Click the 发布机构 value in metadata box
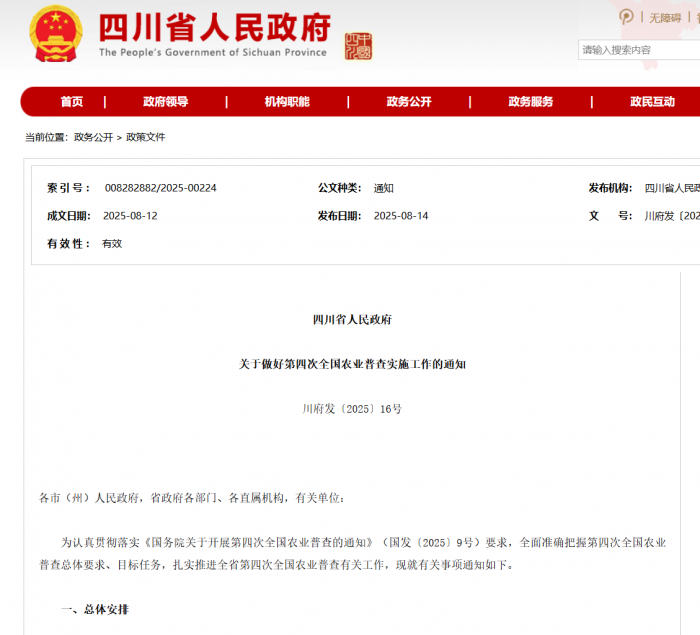The height and width of the screenshot is (635, 700). 672,188
